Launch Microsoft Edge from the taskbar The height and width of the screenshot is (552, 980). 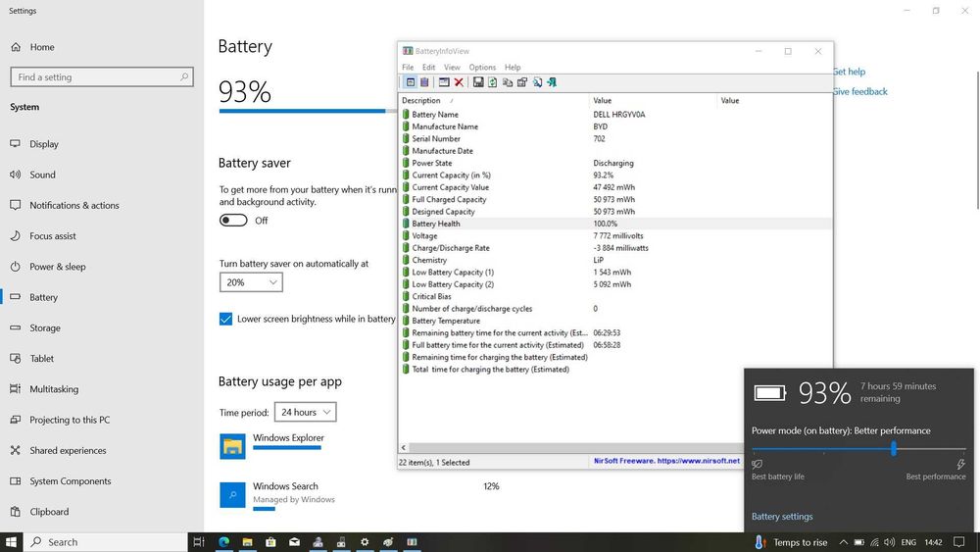coord(223,542)
